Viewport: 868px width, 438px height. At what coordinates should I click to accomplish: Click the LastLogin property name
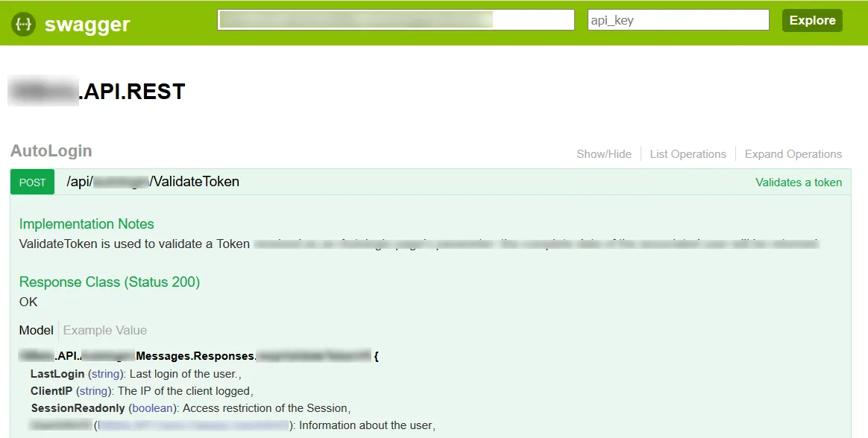click(x=57, y=374)
